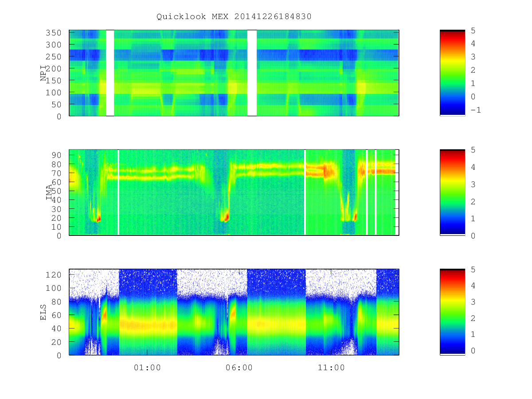Viewport: 532px width, 399px height.
Task: Click the 11:00 time tick label
Action: pos(331,368)
